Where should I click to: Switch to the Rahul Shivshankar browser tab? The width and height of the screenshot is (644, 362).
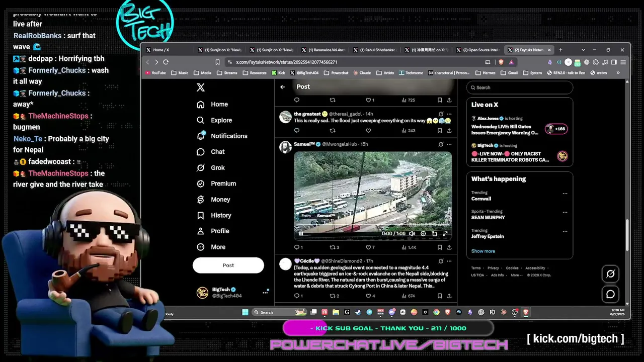point(375,50)
